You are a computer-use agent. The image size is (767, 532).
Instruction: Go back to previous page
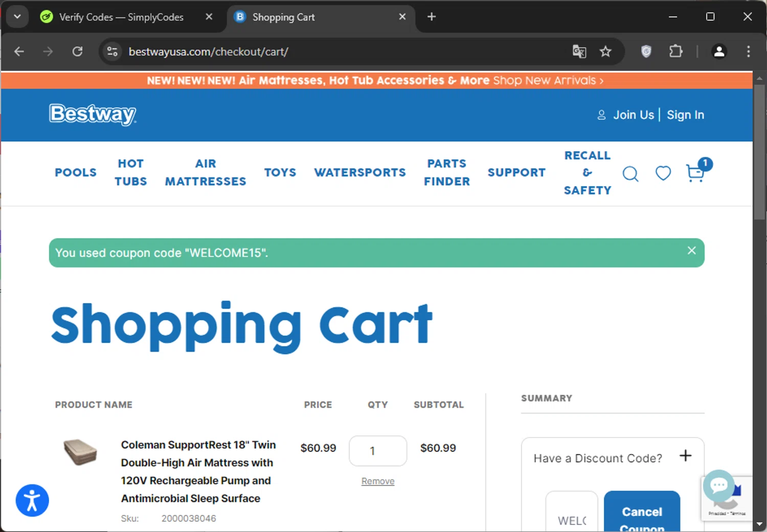pyautogui.click(x=19, y=52)
